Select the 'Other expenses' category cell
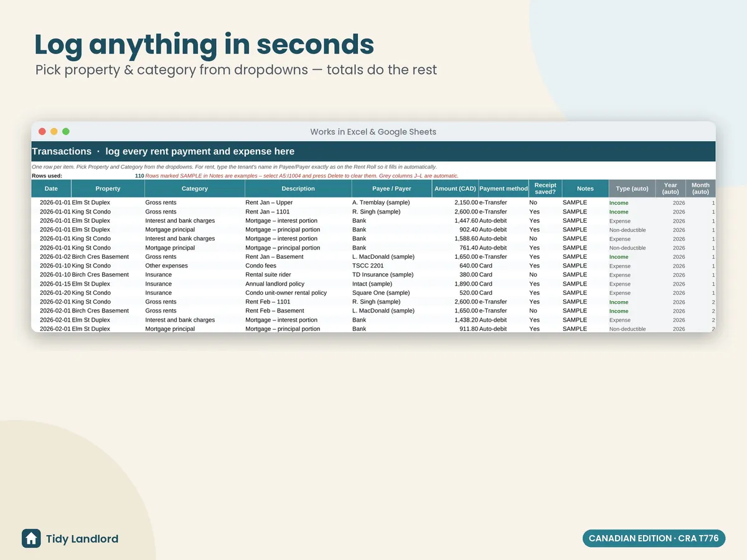 194,266
